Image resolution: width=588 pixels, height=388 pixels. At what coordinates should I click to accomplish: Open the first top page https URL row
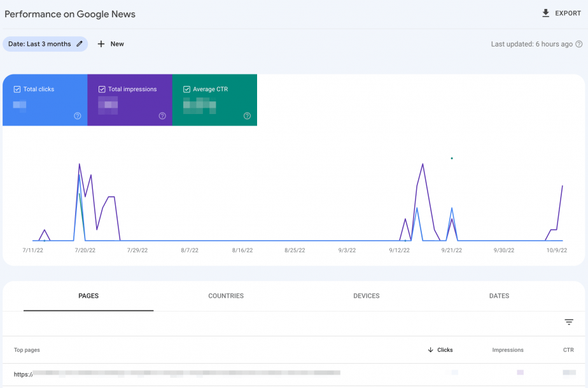[293, 374]
